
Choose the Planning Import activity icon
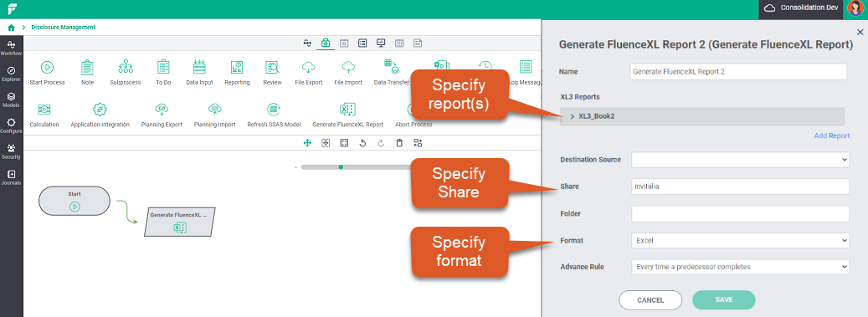[x=214, y=109]
